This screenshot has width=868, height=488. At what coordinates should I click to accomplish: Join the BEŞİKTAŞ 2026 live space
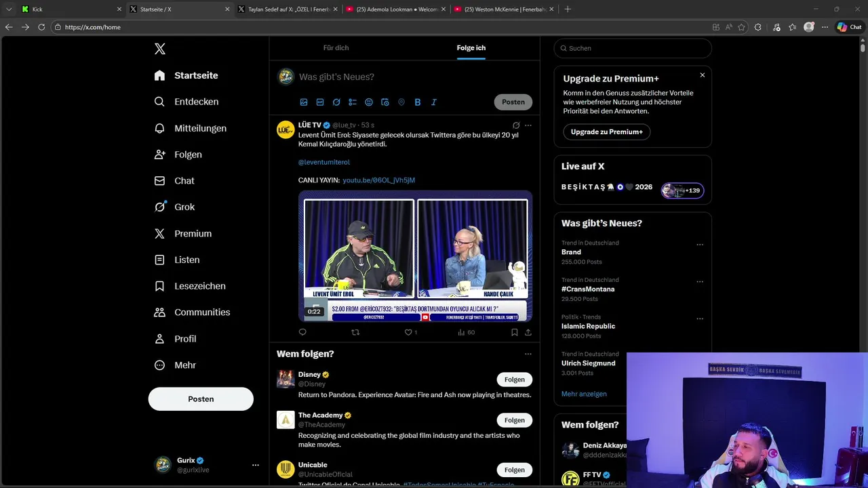[683, 190]
